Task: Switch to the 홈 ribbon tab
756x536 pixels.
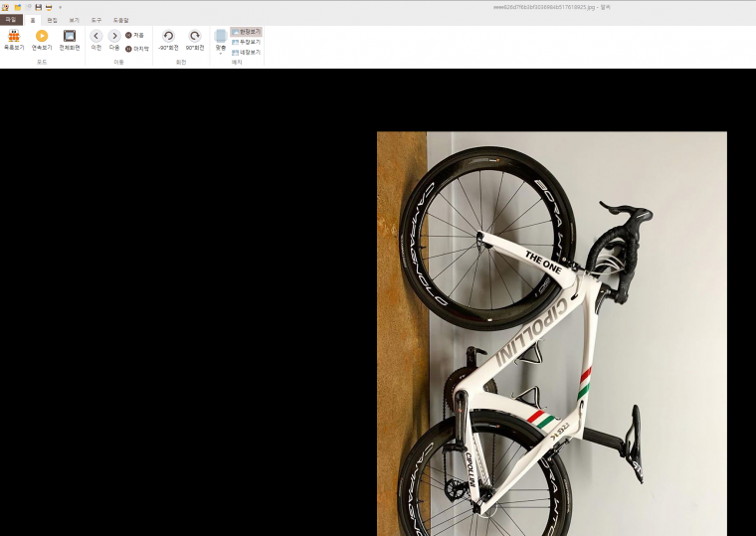Action: pos(33,20)
